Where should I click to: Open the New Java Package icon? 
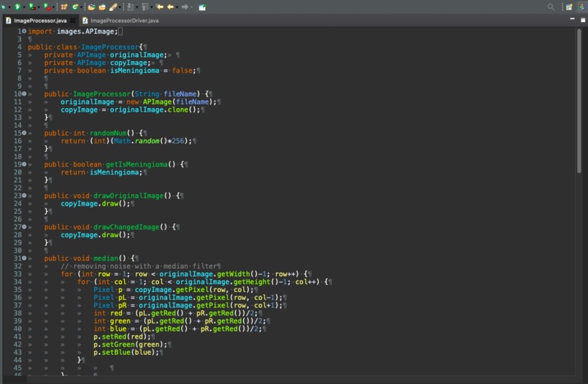click(x=64, y=7)
